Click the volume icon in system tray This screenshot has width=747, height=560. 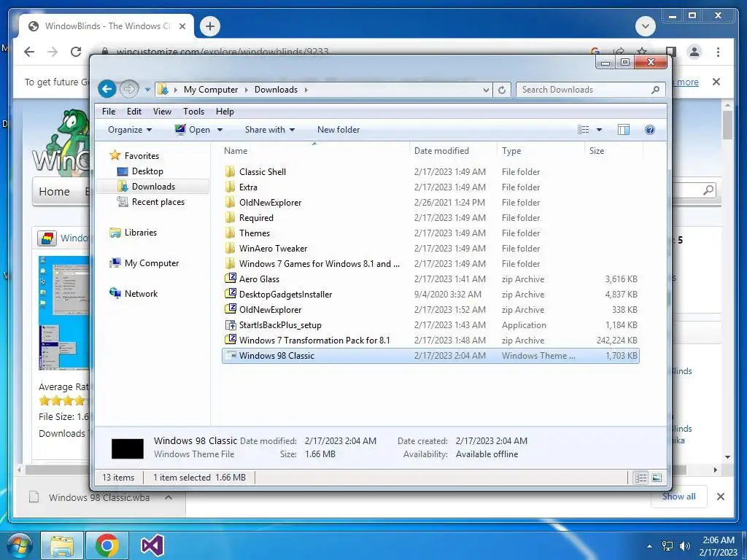point(685,545)
